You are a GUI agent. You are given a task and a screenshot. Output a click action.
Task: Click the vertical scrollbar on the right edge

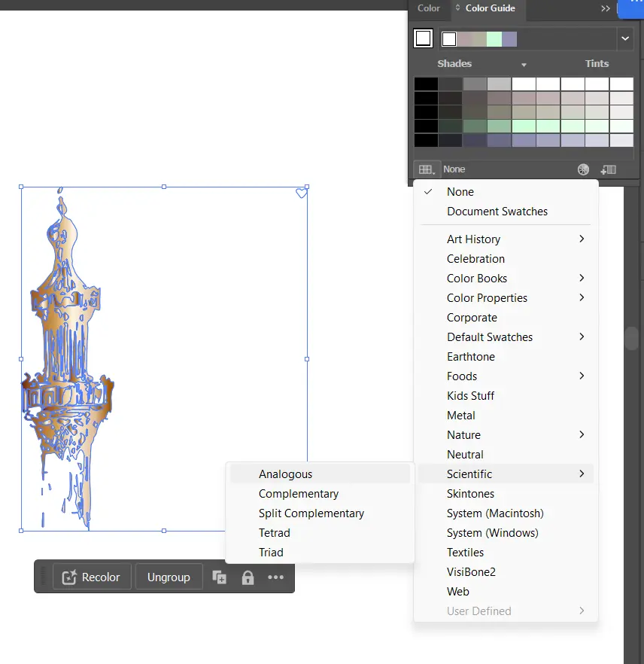(x=631, y=339)
